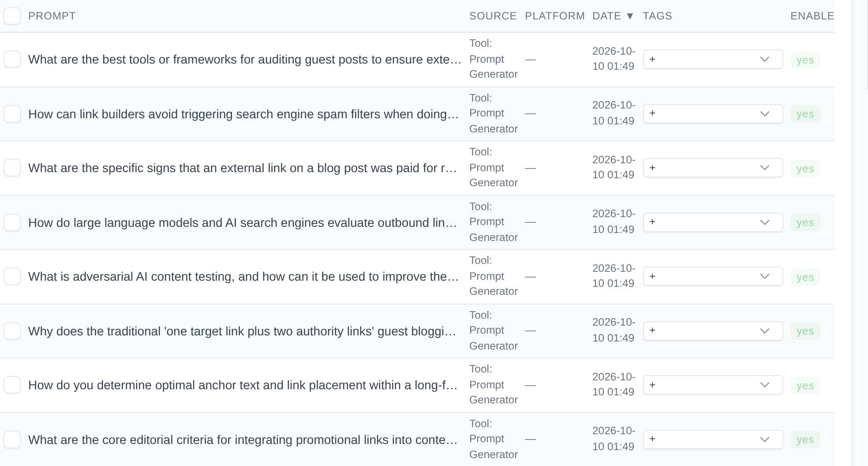Toggle enabled 'yes' badge for 'link builders' prompt
Screen dimensions: 868x466
pos(805,114)
